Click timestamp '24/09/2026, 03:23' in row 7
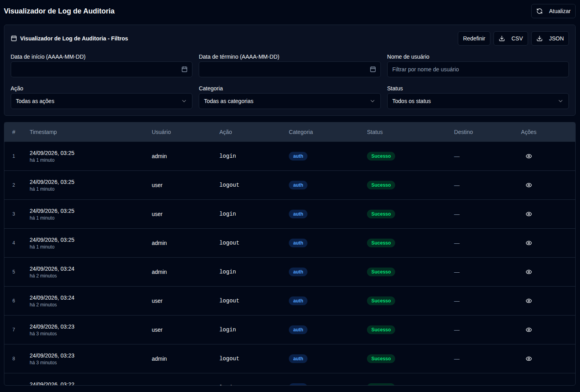Image resolution: width=580 pixels, height=392 pixels. coord(52,327)
